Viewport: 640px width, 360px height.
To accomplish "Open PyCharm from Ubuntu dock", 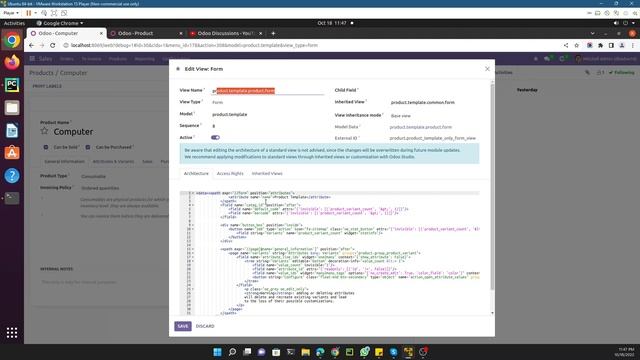I will click(x=12, y=85).
